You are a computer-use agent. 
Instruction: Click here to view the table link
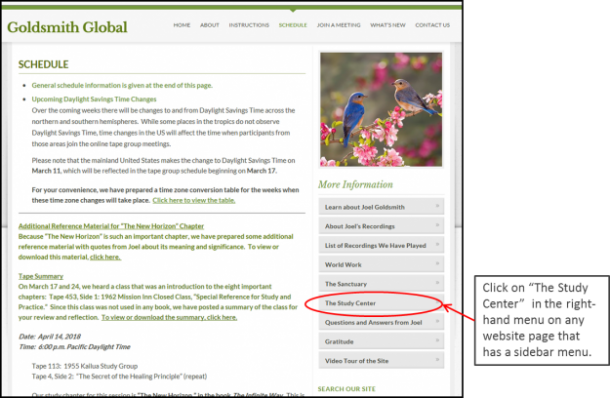pyautogui.click(x=194, y=200)
